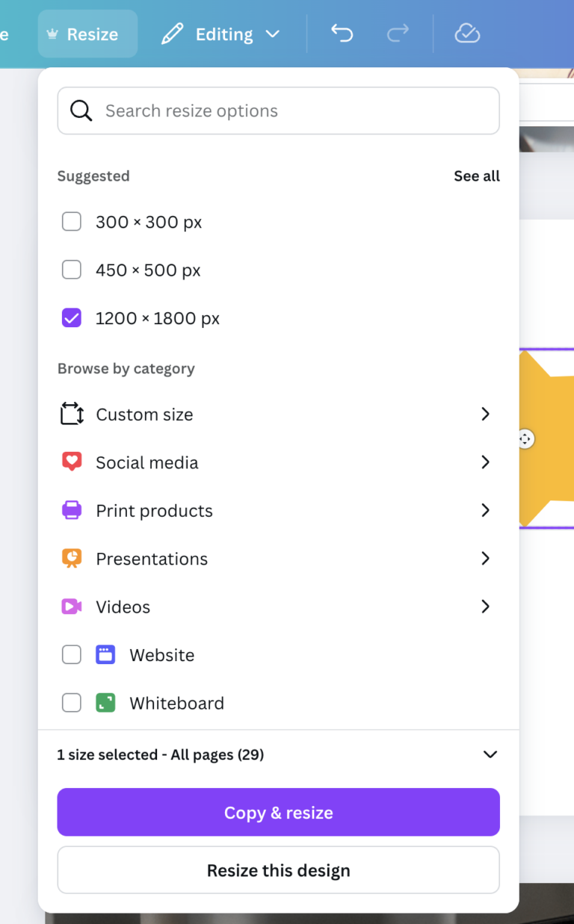Image resolution: width=574 pixels, height=924 pixels.
Task: Click the Social media heart icon
Action: pos(72,462)
